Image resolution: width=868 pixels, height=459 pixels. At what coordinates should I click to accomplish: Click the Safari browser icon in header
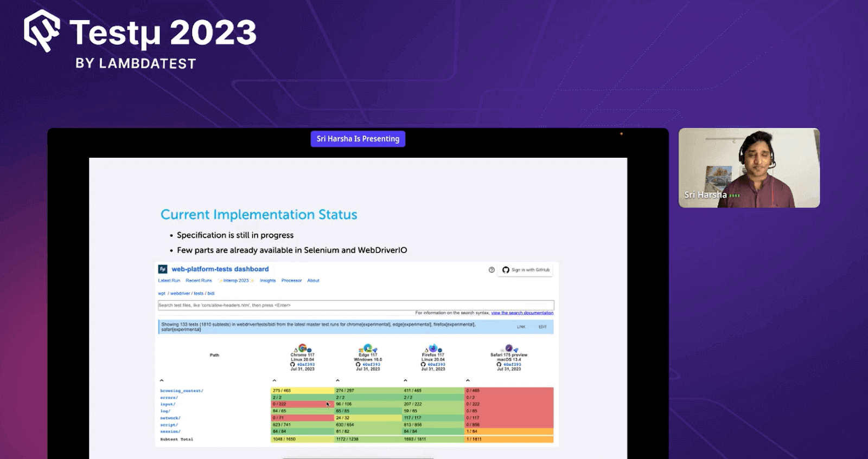click(509, 348)
